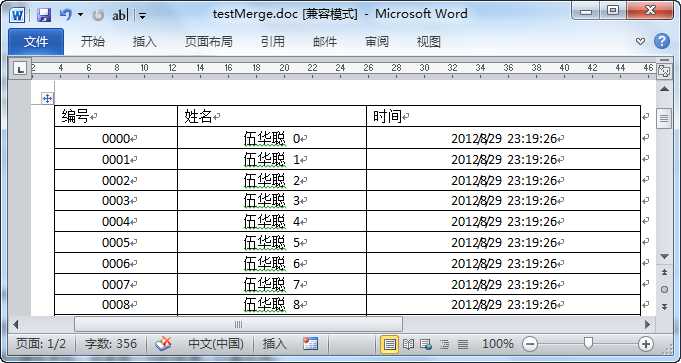Open Word Help via question mark icon

click(x=661, y=41)
